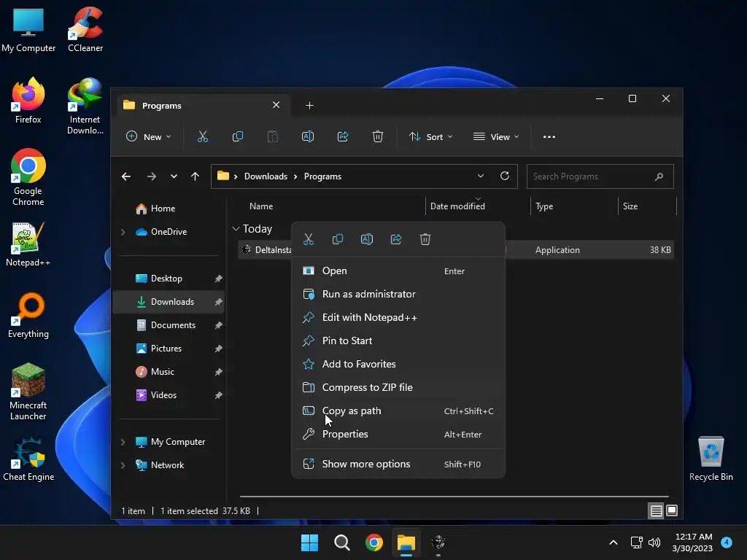Go up one folder level with the up arrow
Image resolution: width=747 pixels, height=560 pixels.
(195, 176)
